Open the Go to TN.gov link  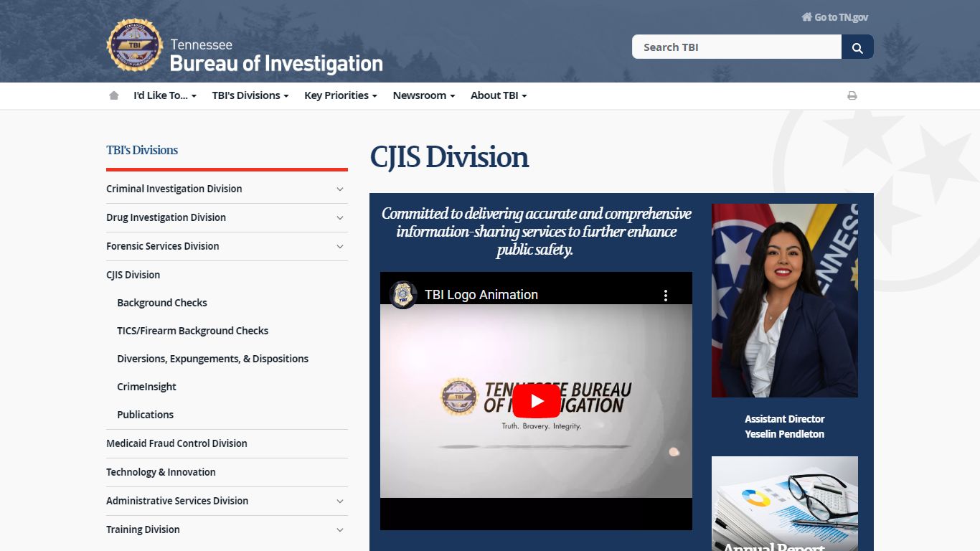834,17
